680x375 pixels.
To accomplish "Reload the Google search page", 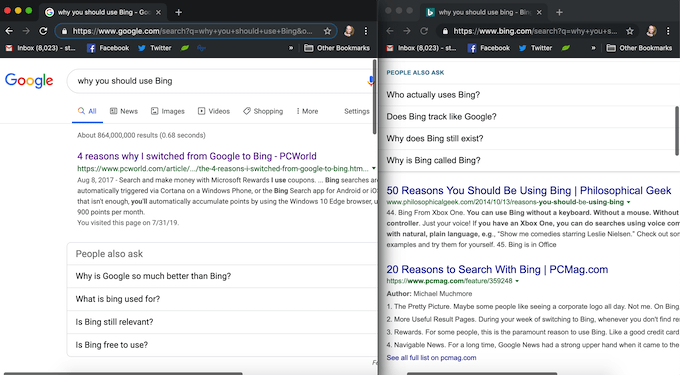I will pyautogui.click(x=43, y=31).
